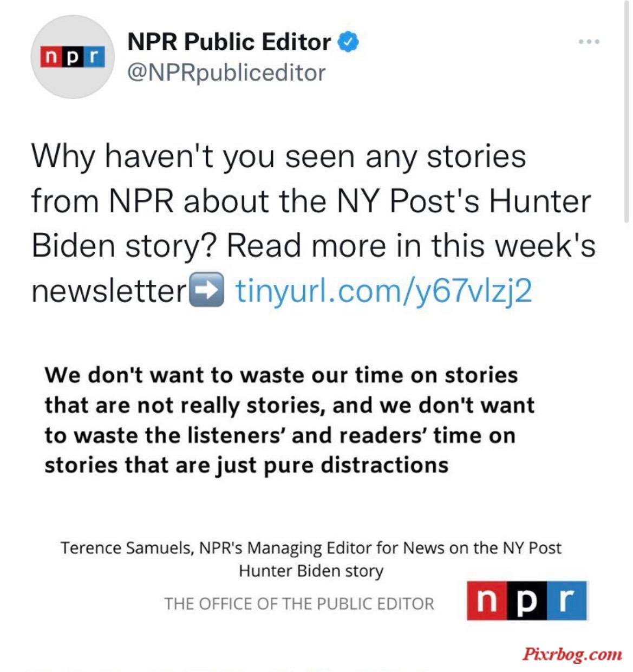
Task: Click the blue 'r' block in card logo
Action: pos(567,601)
